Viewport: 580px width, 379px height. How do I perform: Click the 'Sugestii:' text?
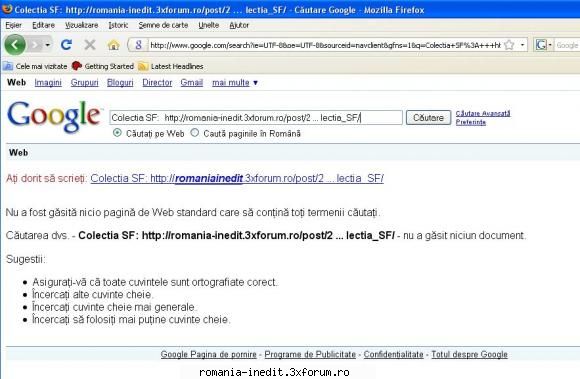coord(26,259)
